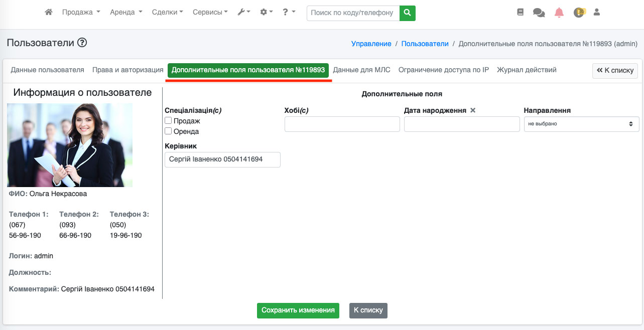Click the yellow coin balance icon
The width and height of the screenshot is (644, 330).
[580, 13]
